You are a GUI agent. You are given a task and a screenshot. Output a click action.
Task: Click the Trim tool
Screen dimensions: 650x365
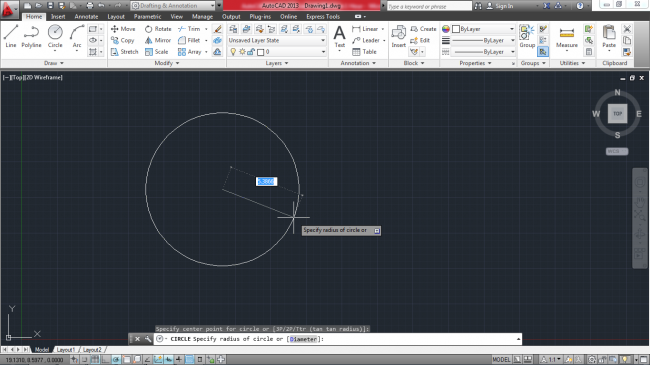189,29
